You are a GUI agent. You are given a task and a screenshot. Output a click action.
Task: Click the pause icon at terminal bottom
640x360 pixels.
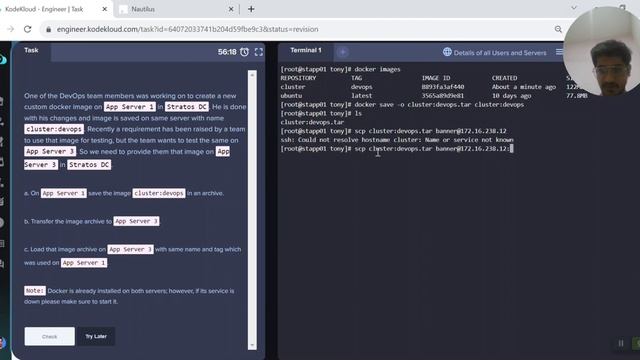[x=621, y=343]
